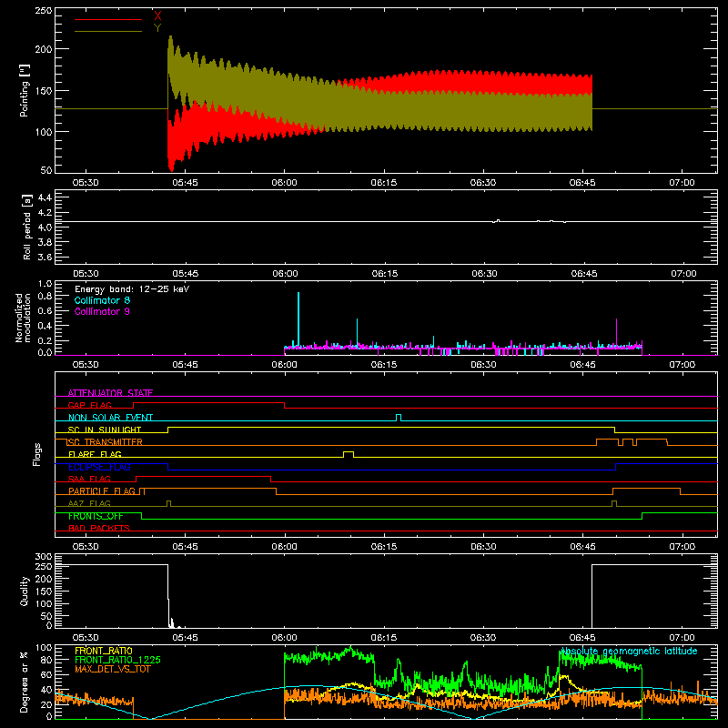Click the '300' tick on Quality axis
728x728 pixels.
[44, 557]
